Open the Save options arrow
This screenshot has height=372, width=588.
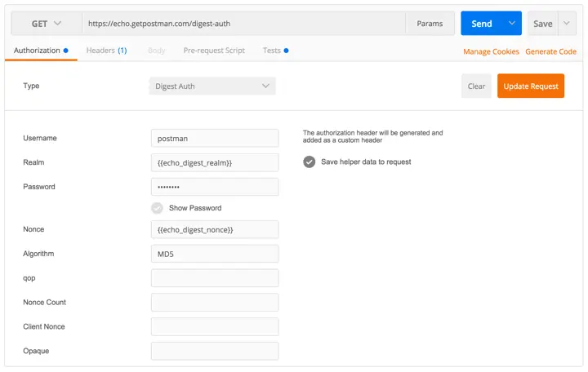coord(568,24)
